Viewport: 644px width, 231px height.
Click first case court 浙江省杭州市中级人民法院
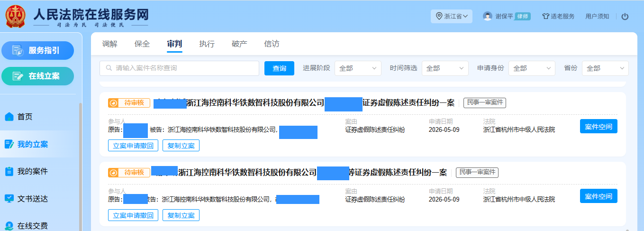pyautogui.click(x=519, y=129)
